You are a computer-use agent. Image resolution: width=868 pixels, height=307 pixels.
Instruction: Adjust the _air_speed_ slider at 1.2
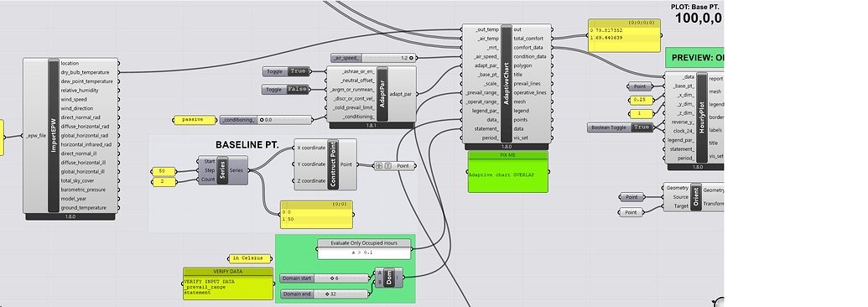[373, 58]
